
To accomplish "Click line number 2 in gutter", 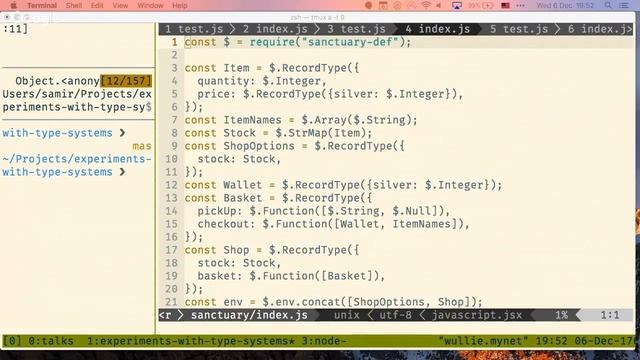I will coord(174,55).
